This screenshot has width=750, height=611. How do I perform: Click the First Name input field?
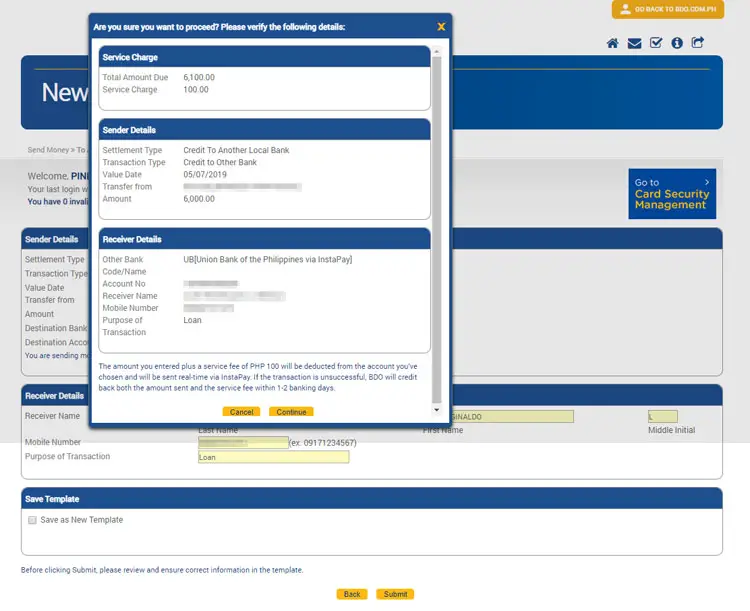512,416
